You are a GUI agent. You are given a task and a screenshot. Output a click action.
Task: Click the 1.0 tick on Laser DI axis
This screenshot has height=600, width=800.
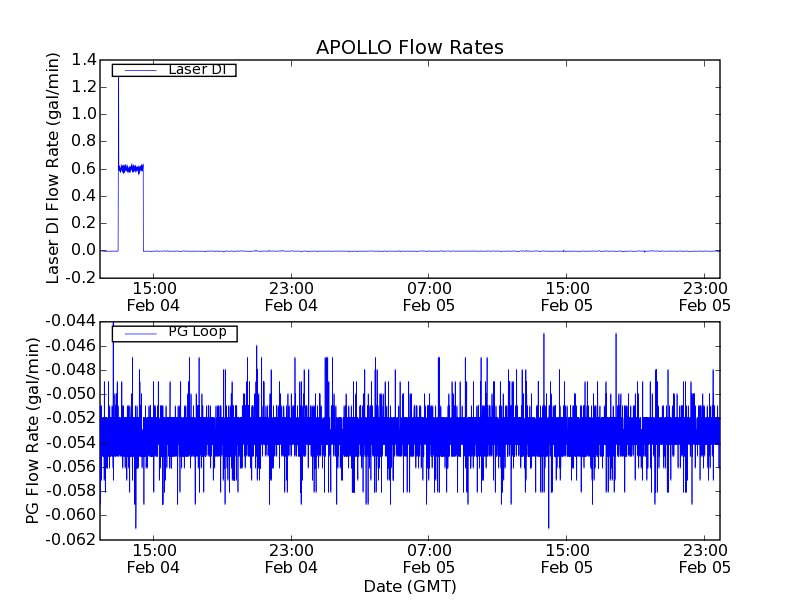pyautogui.click(x=83, y=114)
